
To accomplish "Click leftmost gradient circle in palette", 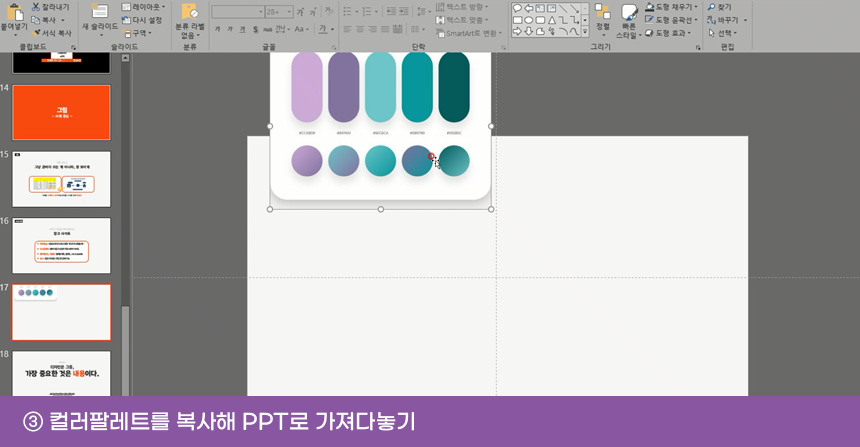I will tap(307, 161).
